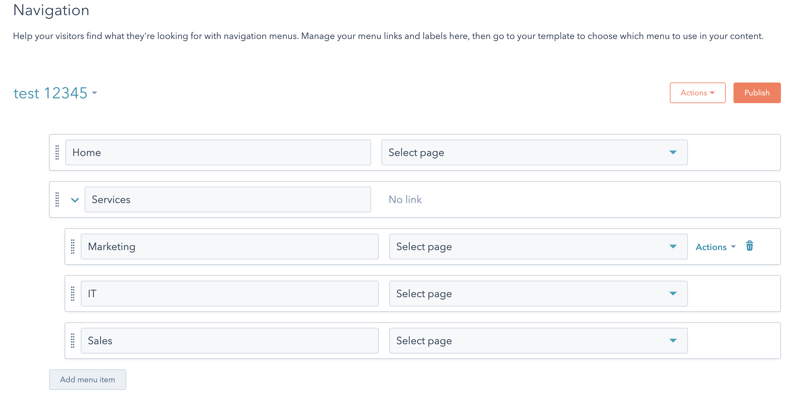Grab the drag handle of the Marketing row
This screenshot has width=790, height=399.
tap(73, 246)
